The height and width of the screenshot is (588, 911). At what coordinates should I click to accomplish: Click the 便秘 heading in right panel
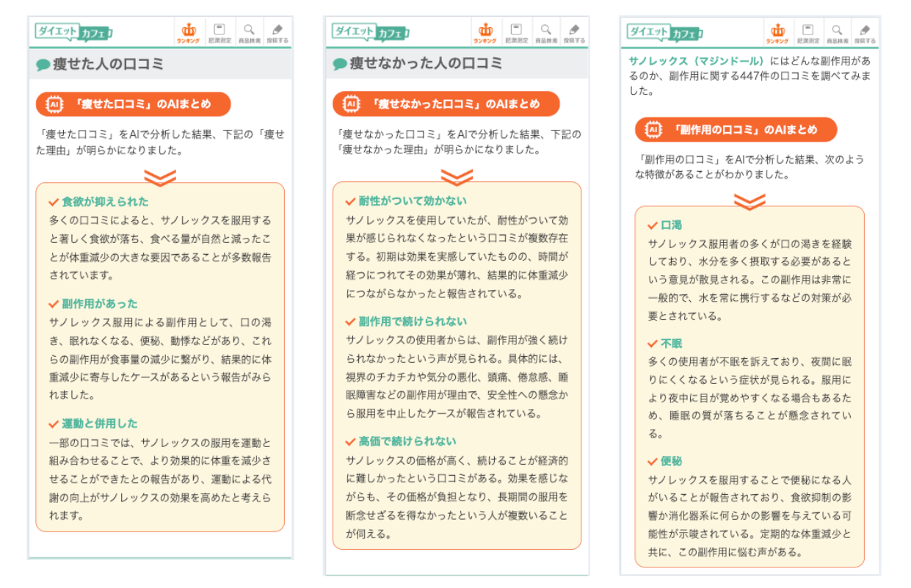[x=672, y=461]
